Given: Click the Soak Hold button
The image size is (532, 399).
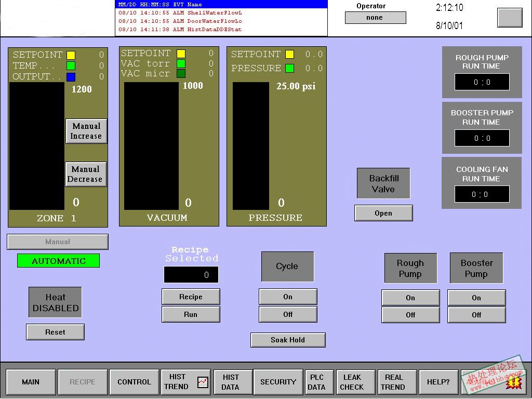Looking at the screenshot, I should (288, 340).
